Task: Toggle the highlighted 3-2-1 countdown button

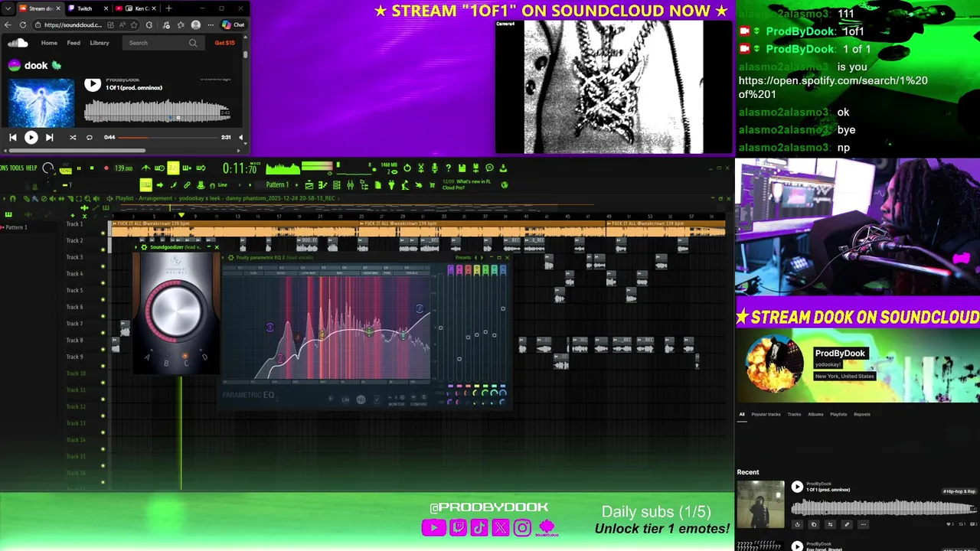Action: pos(173,168)
